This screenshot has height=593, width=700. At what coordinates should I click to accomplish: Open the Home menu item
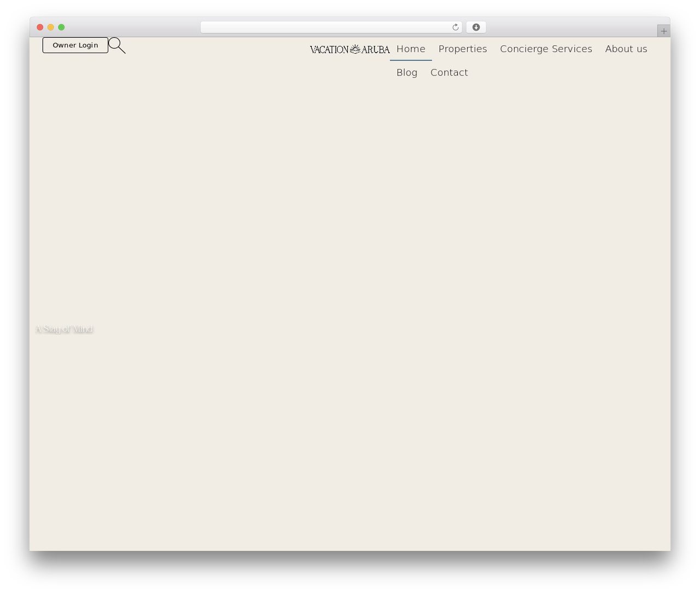411,49
